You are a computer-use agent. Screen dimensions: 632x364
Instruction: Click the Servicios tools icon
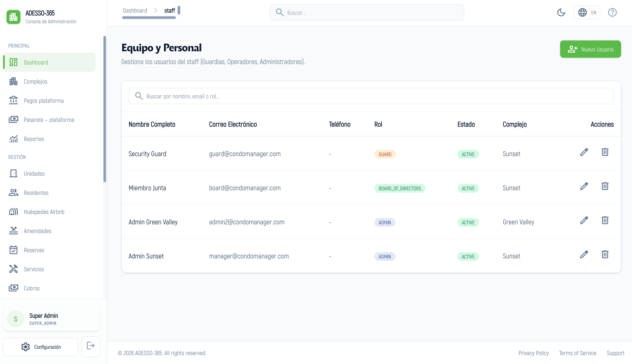tap(13, 269)
